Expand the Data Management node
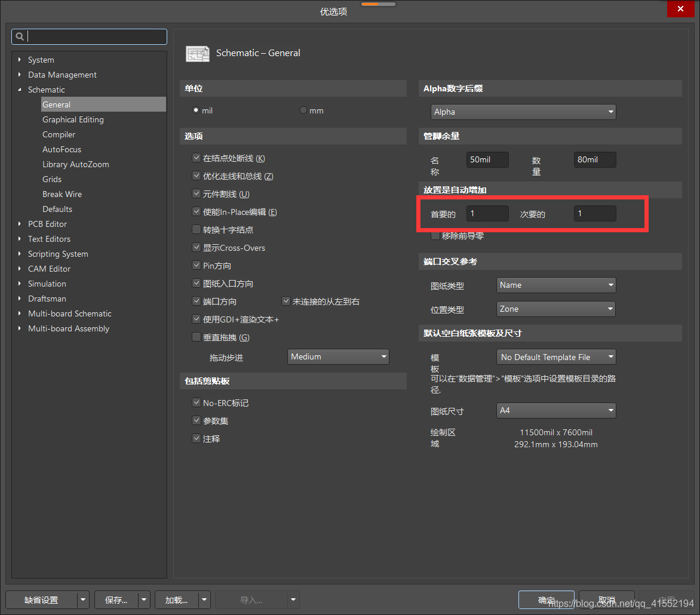The image size is (700, 615). click(x=19, y=75)
